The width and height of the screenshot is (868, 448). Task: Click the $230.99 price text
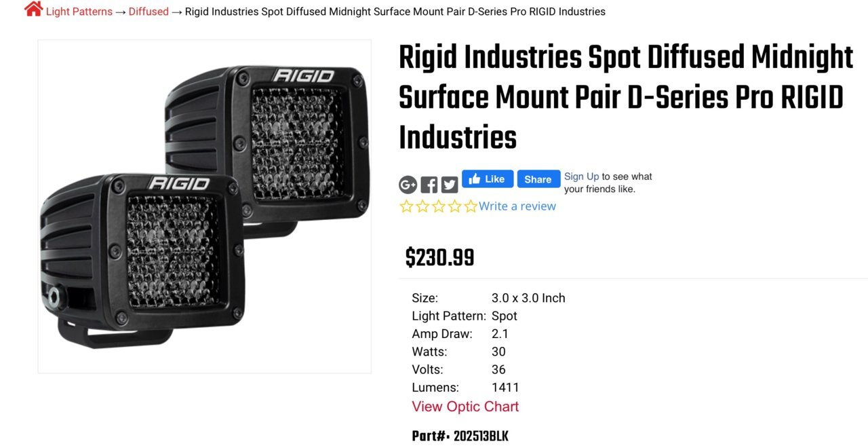[x=439, y=258]
